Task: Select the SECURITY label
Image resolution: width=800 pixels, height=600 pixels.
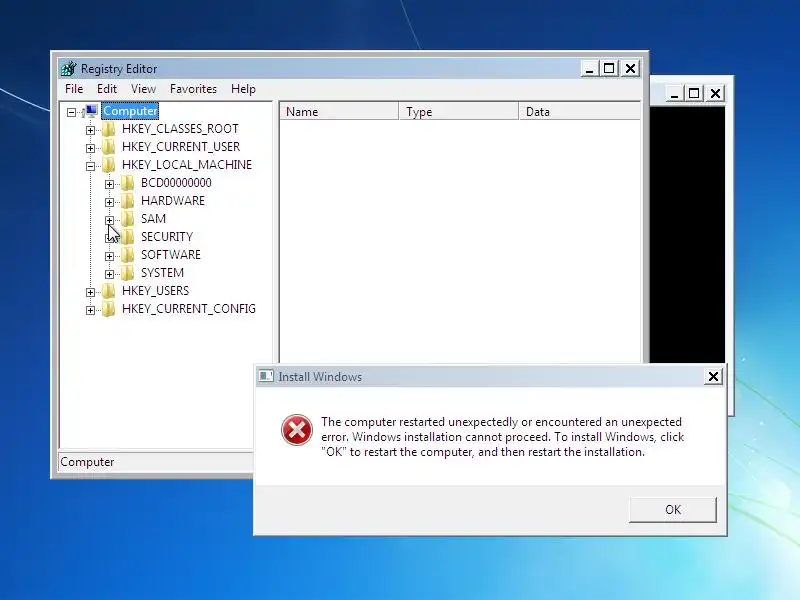Action: 167,237
